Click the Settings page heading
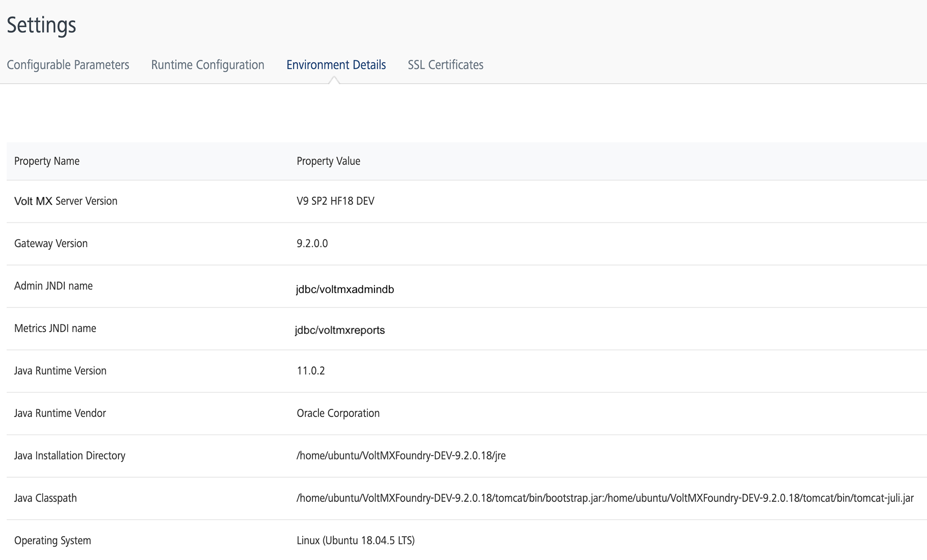 click(x=41, y=25)
